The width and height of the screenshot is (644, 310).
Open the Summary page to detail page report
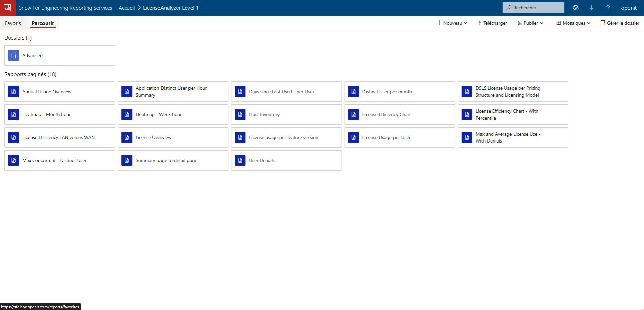pyautogui.click(x=166, y=160)
